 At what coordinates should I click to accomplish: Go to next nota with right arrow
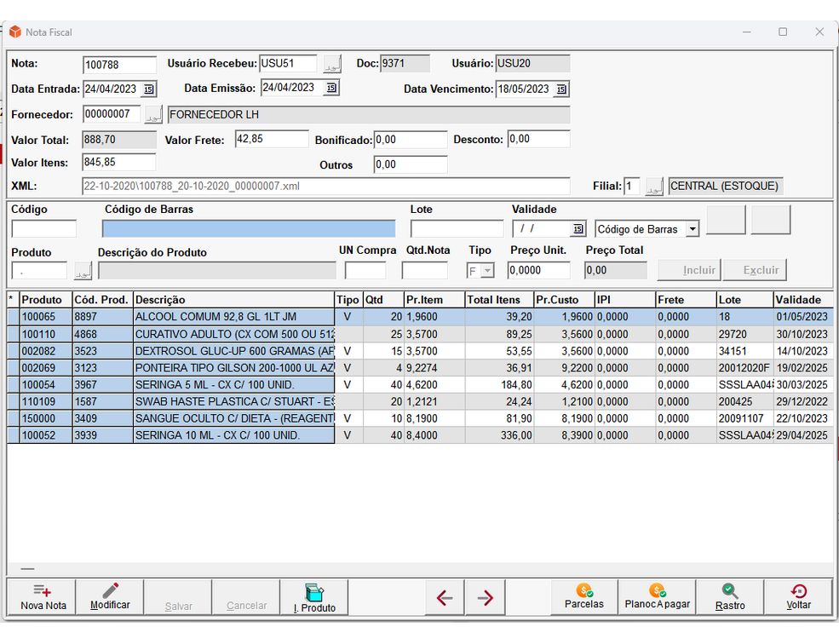coord(486,598)
